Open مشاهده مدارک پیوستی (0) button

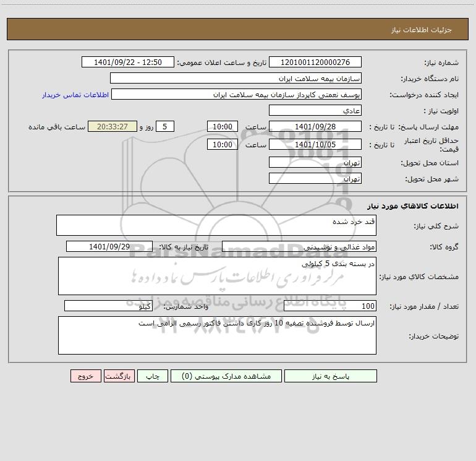226,376
